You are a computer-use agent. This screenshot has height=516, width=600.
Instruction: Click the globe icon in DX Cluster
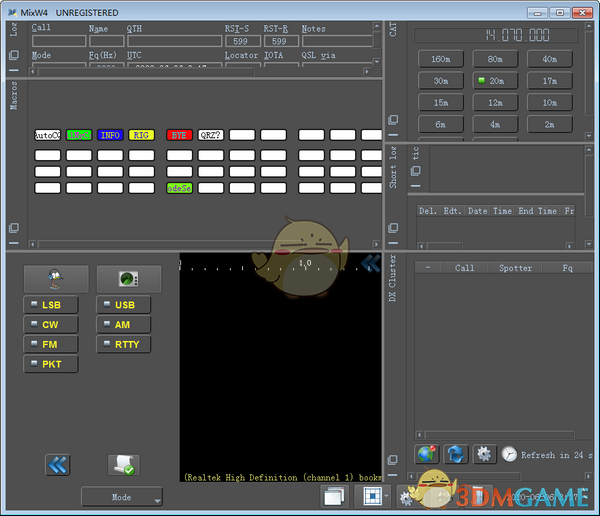coord(427,453)
